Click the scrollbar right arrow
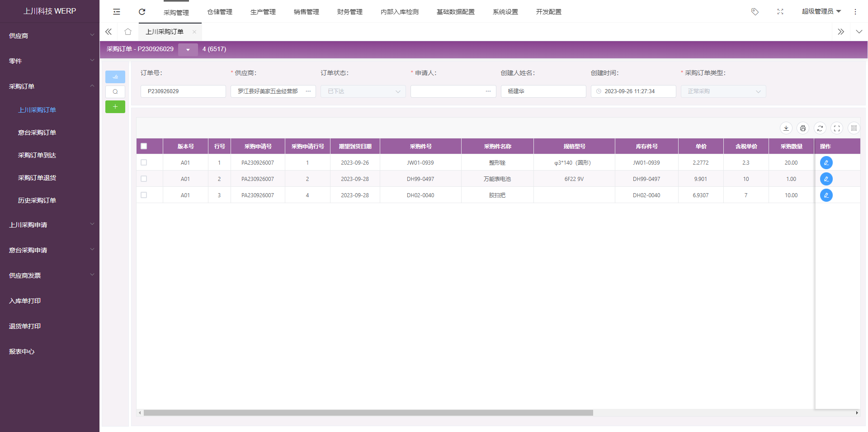This screenshot has width=868, height=432. point(857,413)
